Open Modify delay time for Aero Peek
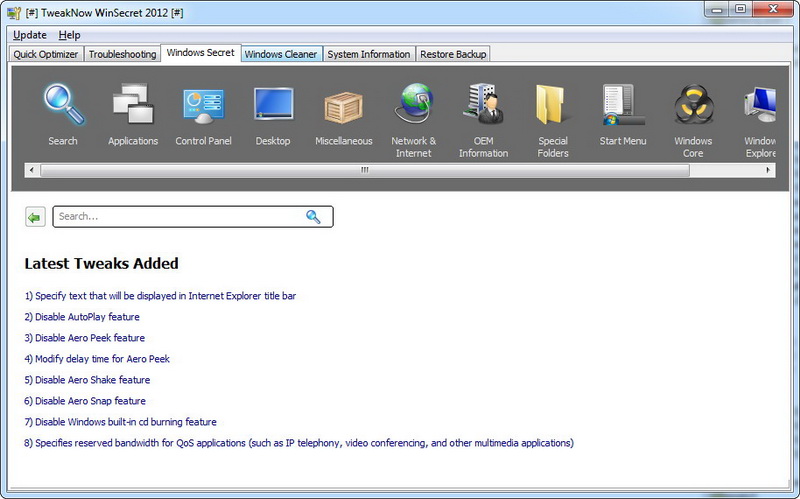The width and height of the screenshot is (800, 499). tap(97, 359)
